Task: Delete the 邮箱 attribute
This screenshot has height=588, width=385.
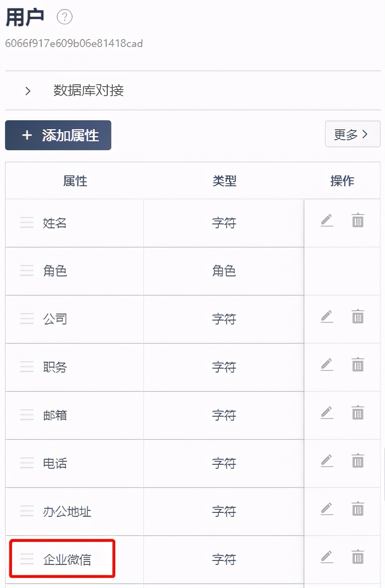Action: [357, 412]
